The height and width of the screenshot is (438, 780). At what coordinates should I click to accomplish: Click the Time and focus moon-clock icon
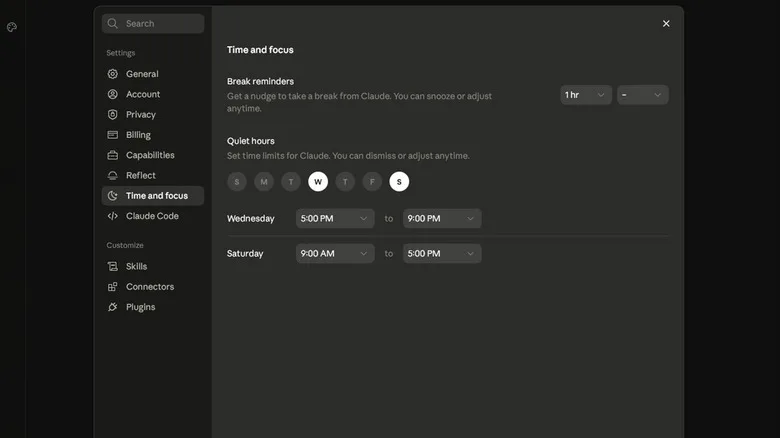pos(113,196)
